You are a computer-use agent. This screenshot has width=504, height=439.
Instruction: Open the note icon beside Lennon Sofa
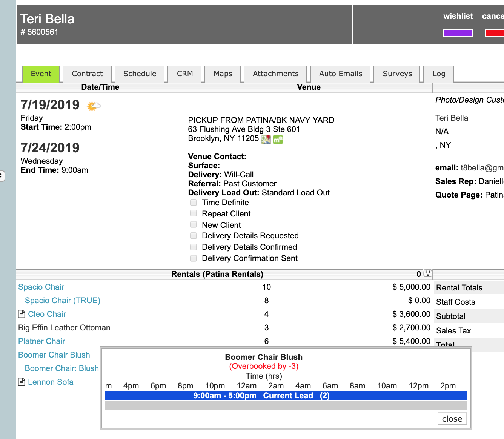pyautogui.click(x=22, y=382)
